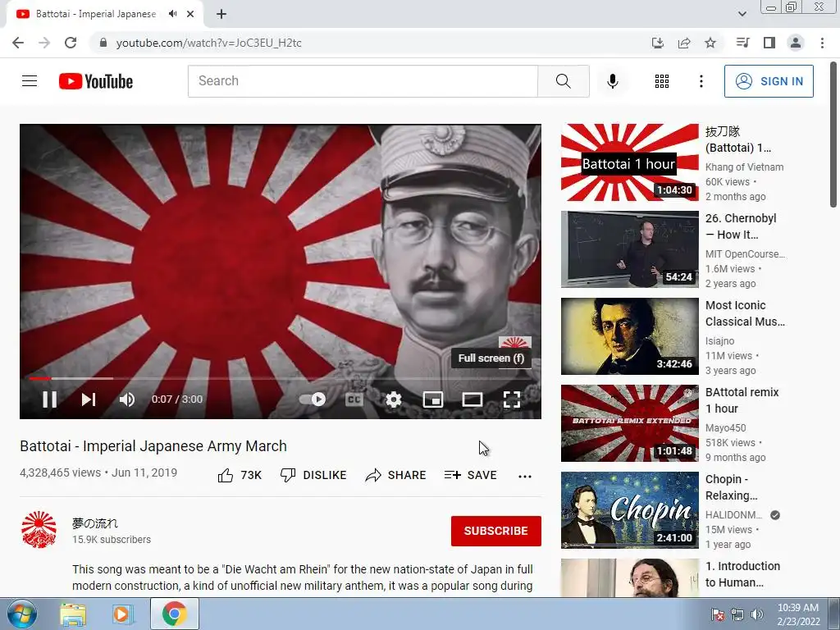Open tab search chevron dropdown
840x630 pixels.
(742, 14)
